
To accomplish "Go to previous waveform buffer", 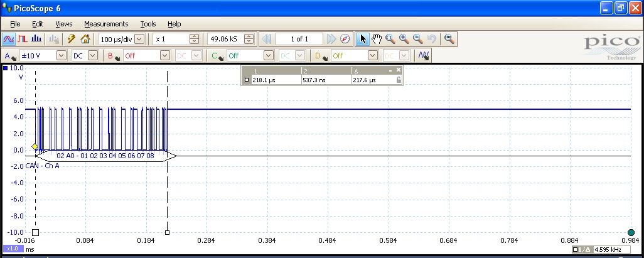I will (x=267, y=39).
